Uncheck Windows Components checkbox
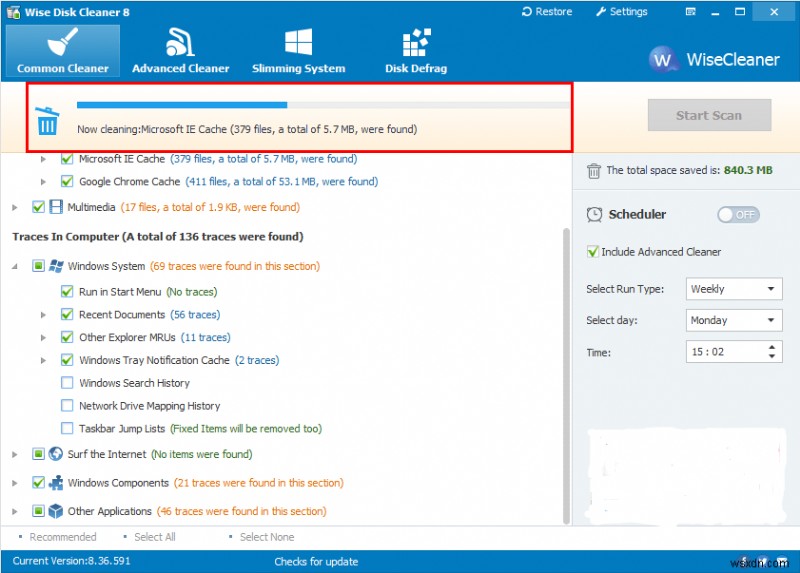 (x=38, y=482)
